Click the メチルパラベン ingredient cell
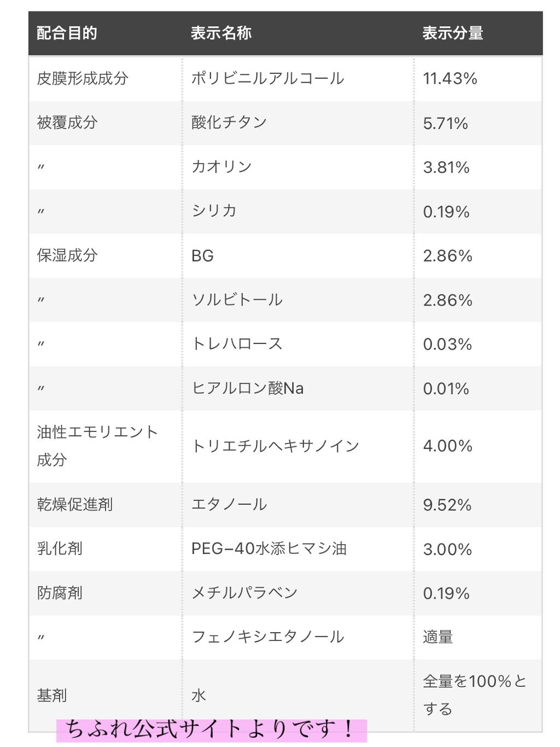Screen dimensions: 560x747 (x=244, y=593)
